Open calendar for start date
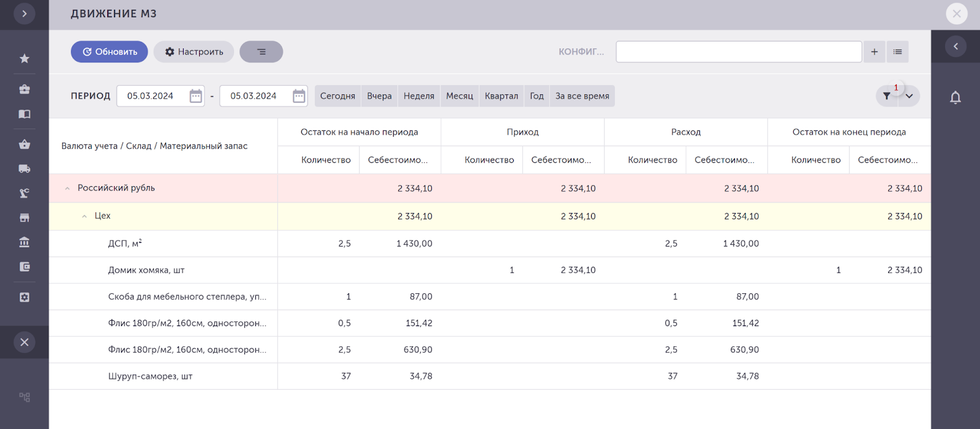The height and width of the screenshot is (429, 980). click(196, 96)
